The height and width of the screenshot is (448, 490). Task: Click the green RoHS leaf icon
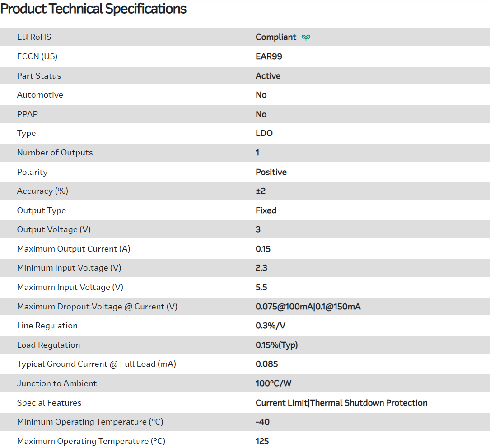tap(306, 37)
